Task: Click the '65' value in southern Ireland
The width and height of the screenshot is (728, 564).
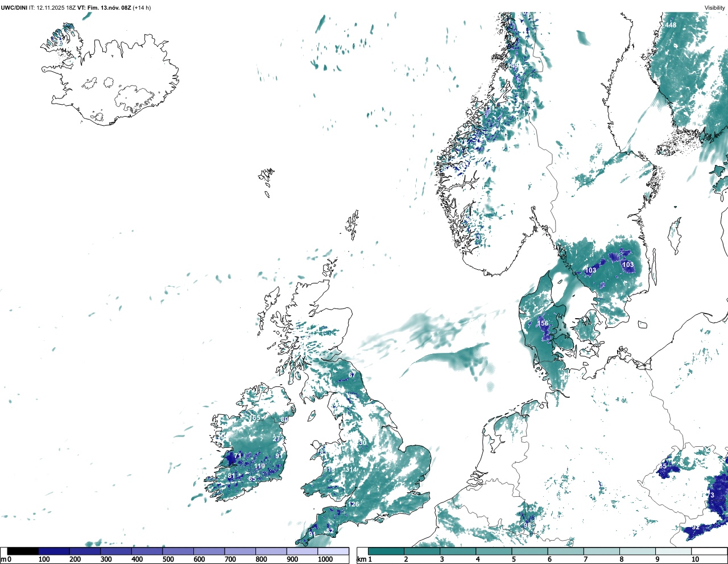Action: [x=252, y=479]
